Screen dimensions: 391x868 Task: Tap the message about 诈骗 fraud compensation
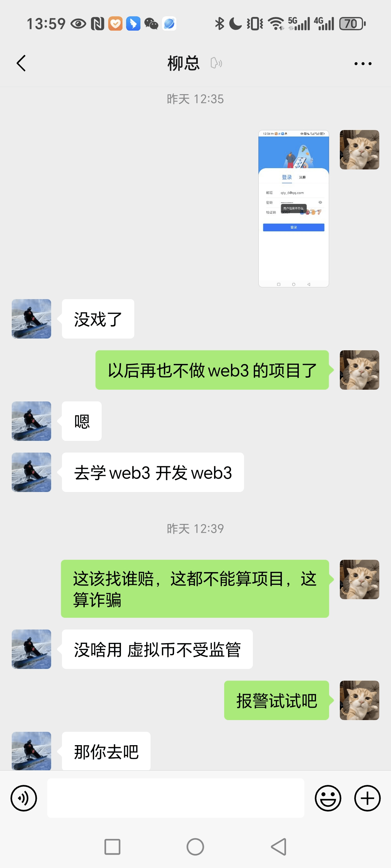tap(195, 589)
